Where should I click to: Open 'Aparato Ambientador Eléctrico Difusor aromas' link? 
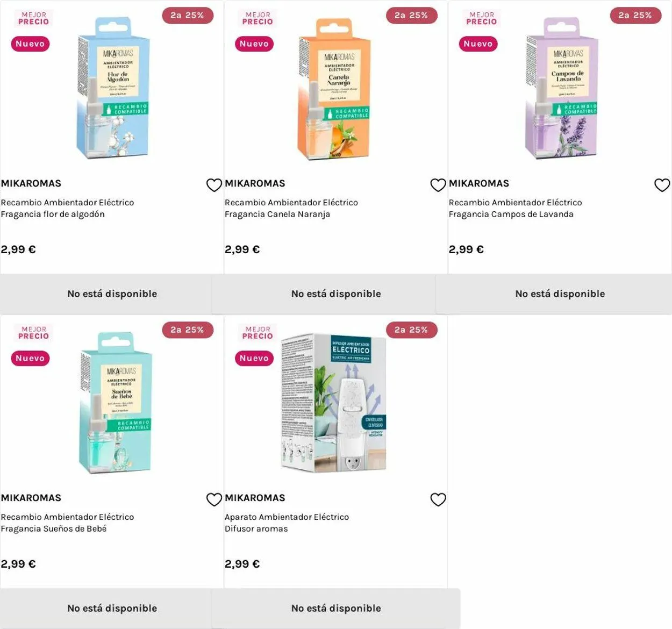pyautogui.click(x=287, y=523)
